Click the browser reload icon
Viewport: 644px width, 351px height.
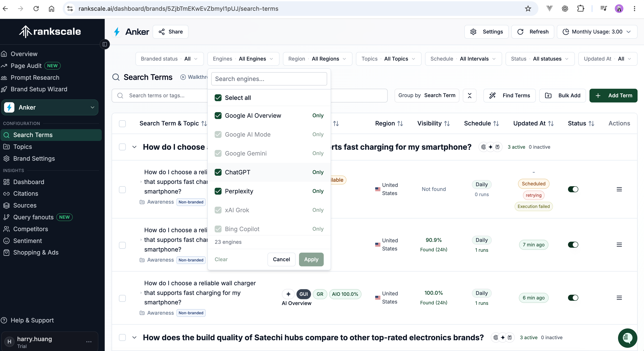coord(36,9)
